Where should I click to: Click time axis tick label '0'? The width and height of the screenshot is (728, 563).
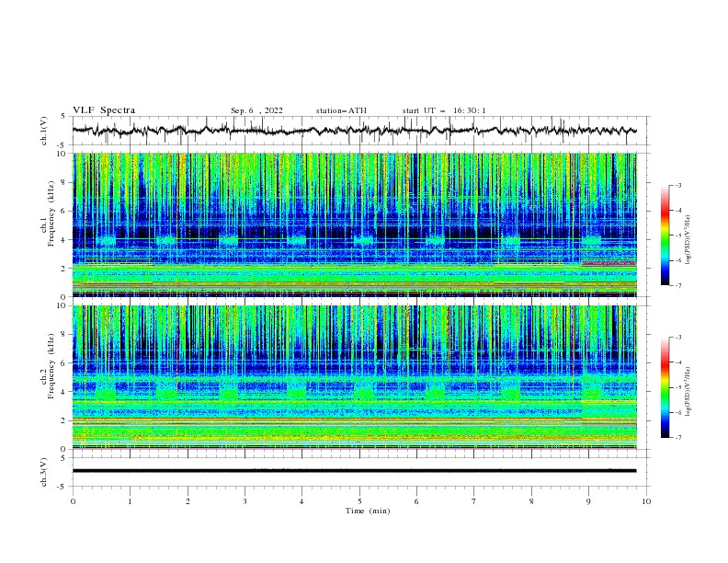[73, 501]
